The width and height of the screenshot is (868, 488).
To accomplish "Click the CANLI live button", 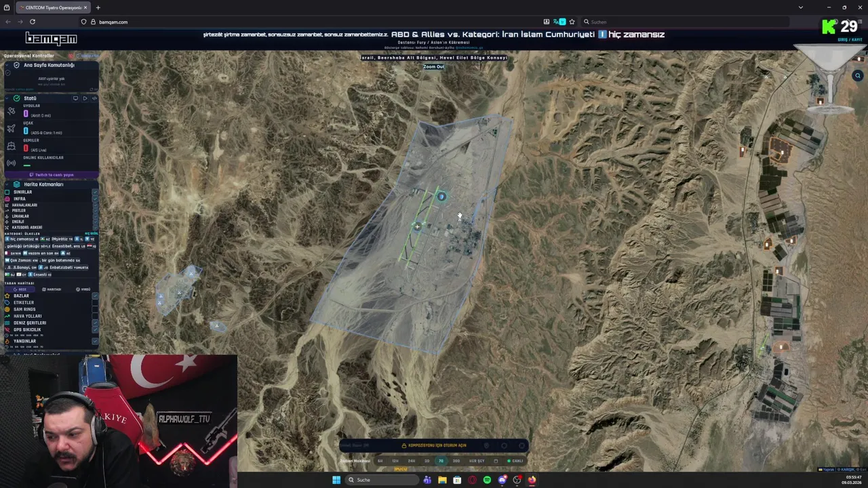I will (515, 461).
